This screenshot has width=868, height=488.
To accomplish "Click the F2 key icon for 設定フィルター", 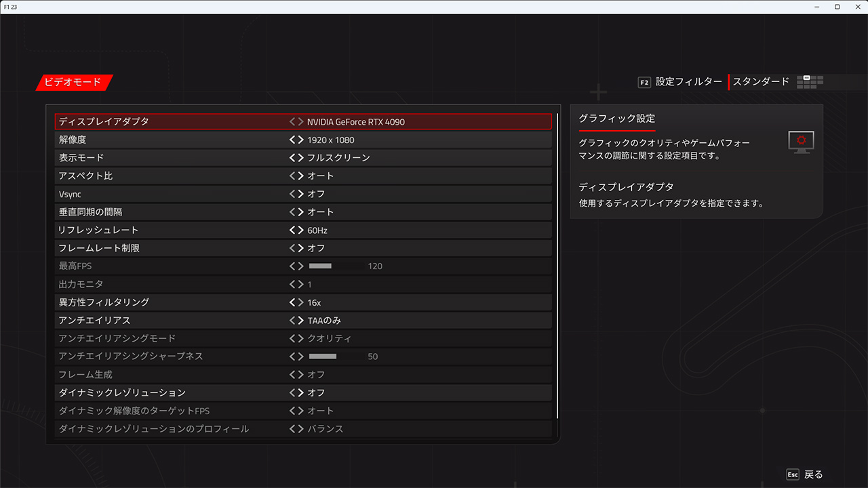I will (x=644, y=82).
